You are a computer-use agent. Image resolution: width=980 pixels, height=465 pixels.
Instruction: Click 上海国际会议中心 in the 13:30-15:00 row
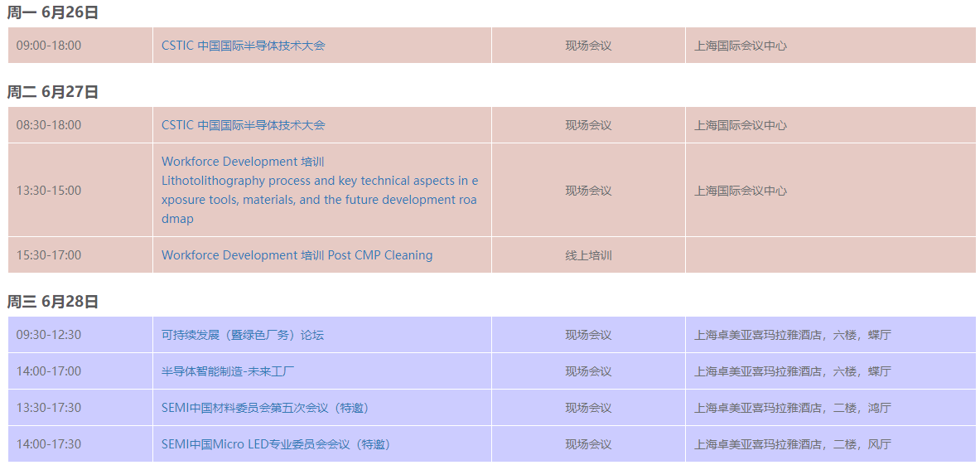click(x=741, y=191)
